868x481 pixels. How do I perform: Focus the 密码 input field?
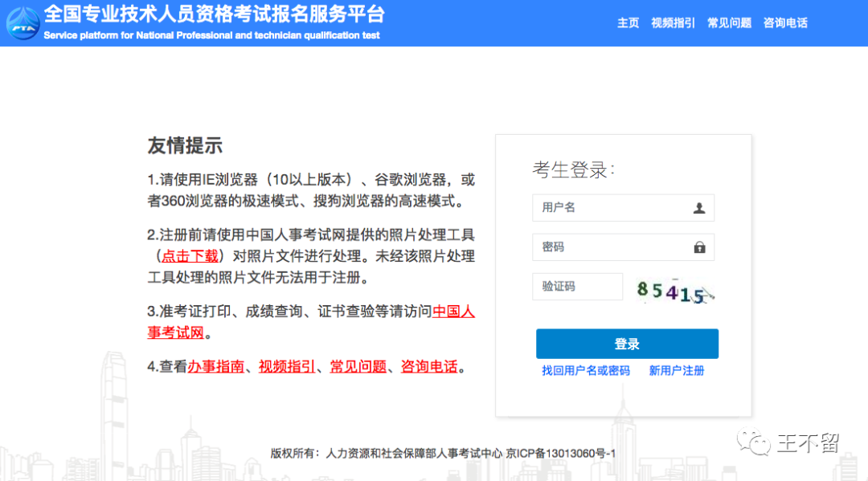(x=624, y=247)
